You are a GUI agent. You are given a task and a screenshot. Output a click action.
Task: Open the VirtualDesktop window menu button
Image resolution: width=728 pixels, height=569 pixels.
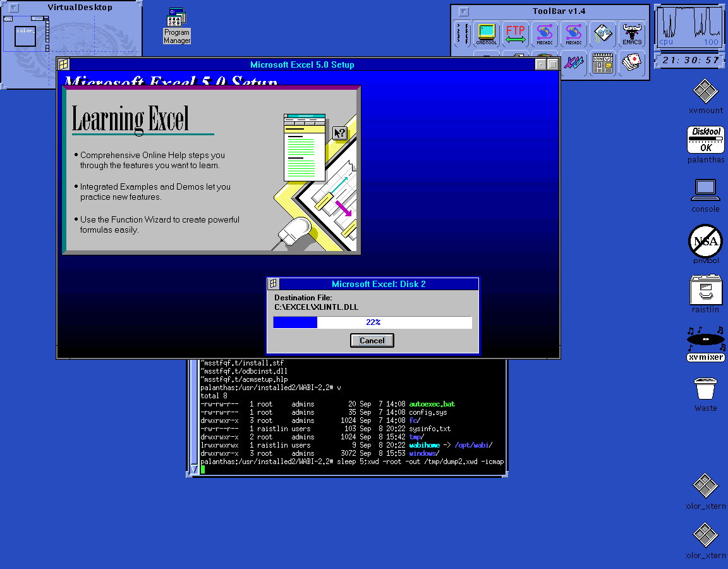[x=14, y=8]
